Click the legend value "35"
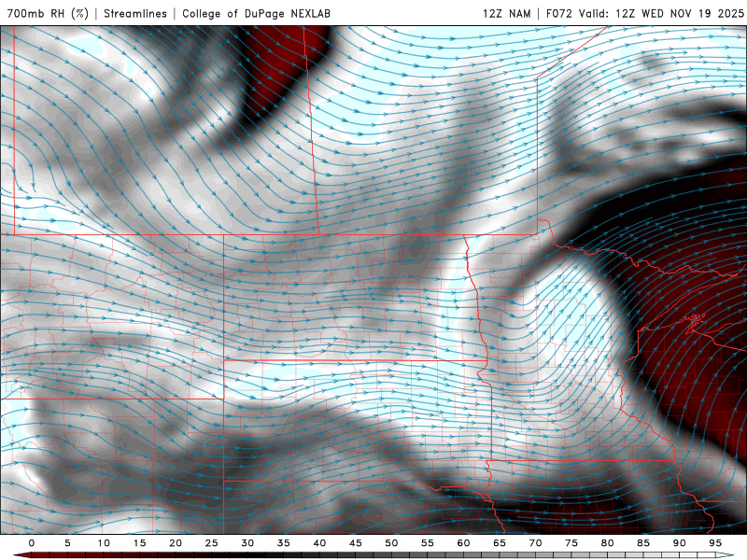747x560 pixels. pyautogui.click(x=283, y=543)
